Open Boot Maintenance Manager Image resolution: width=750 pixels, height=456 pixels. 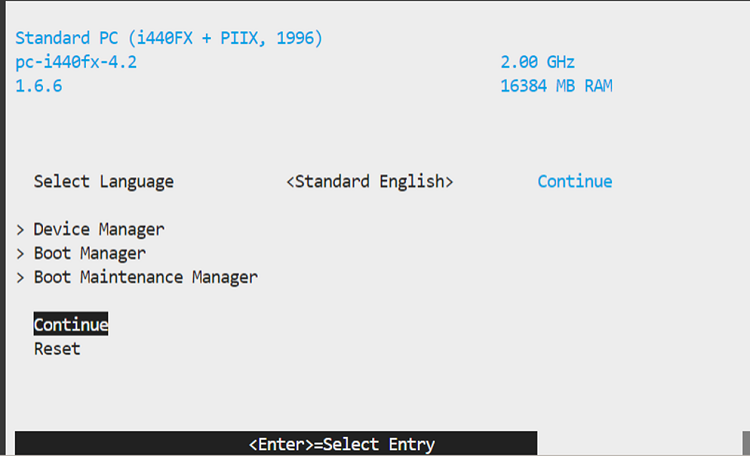145,278
